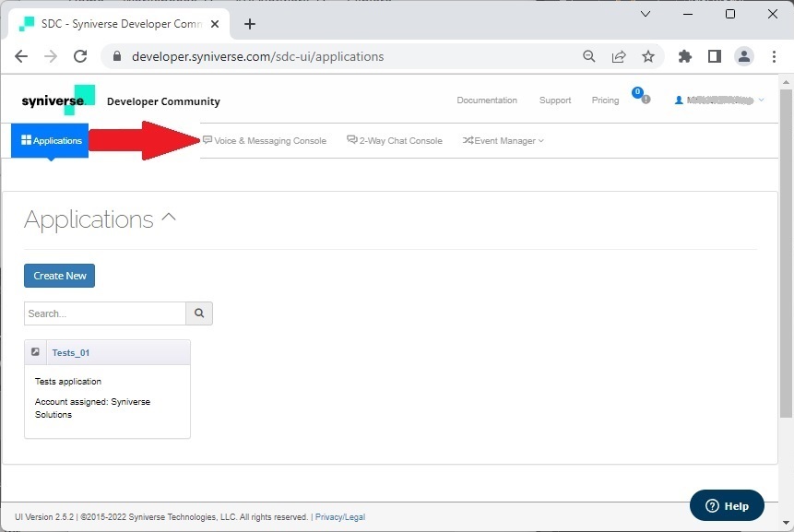Click the Syniverse logo
Viewport: 794px width, 532px height.
pyautogui.click(x=57, y=100)
